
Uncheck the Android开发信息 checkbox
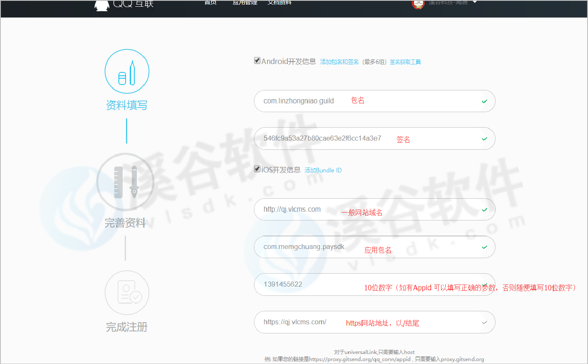257,61
